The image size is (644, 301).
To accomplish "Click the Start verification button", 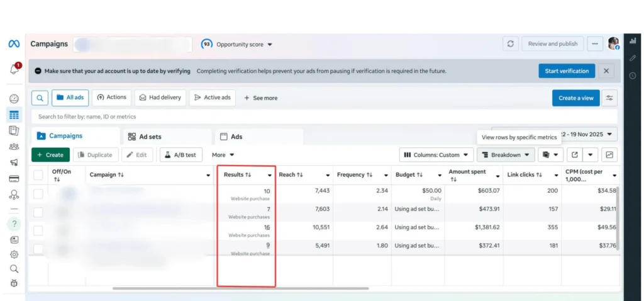I will (567, 71).
